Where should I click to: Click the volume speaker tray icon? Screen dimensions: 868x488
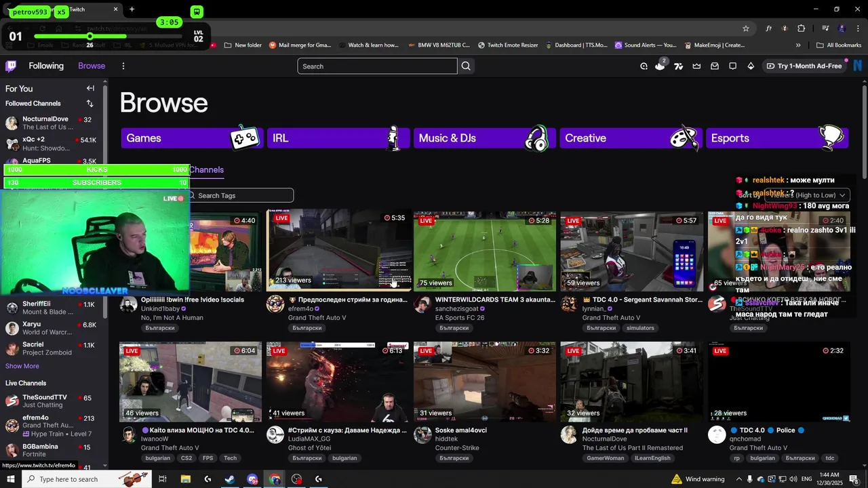point(794,479)
